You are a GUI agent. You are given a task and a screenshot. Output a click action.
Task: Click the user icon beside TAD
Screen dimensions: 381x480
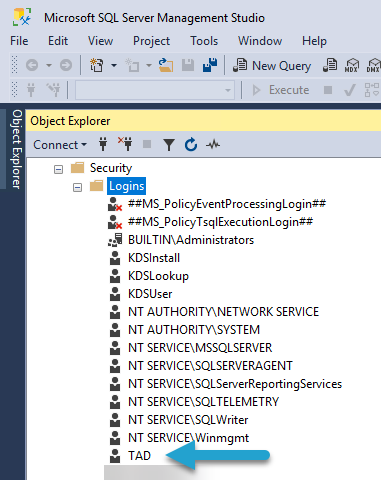point(115,456)
